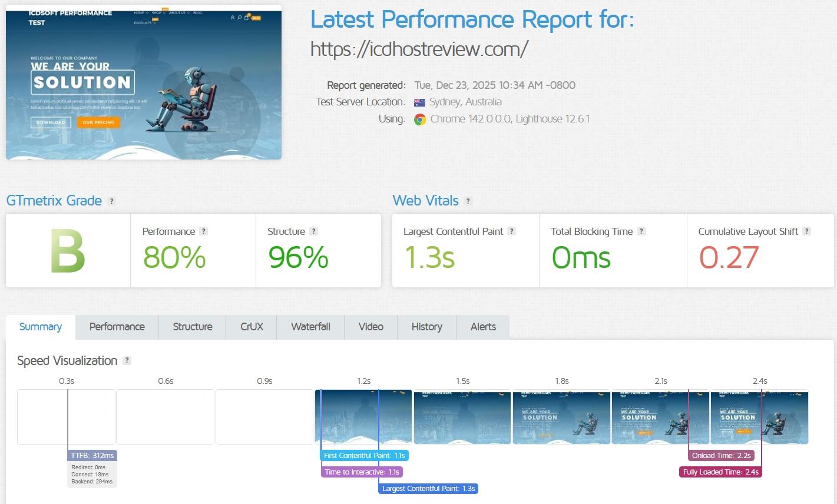Viewport: 837px width, 504px height.
Task: Open the Video tab
Action: pyautogui.click(x=371, y=327)
